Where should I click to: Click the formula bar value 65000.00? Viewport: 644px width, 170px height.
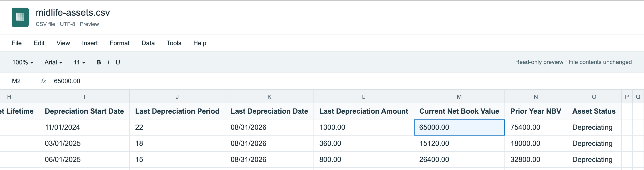coord(67,81)
